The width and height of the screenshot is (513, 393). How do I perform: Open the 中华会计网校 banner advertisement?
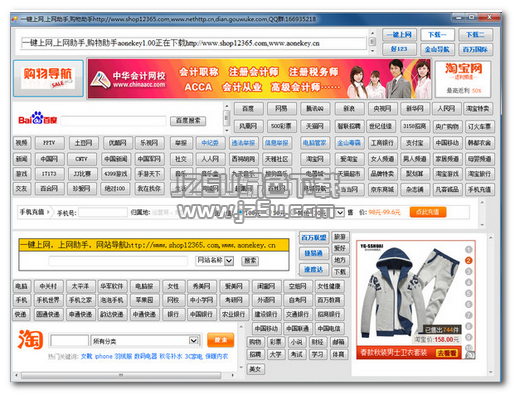259,79
